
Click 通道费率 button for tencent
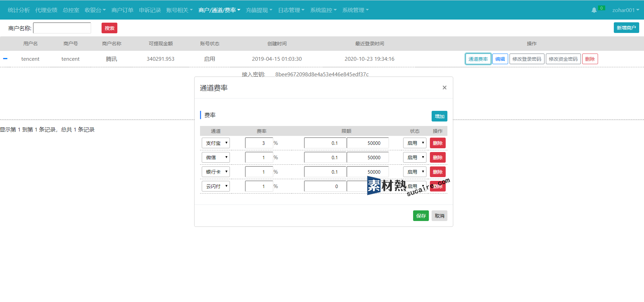[x=478, y=59]
